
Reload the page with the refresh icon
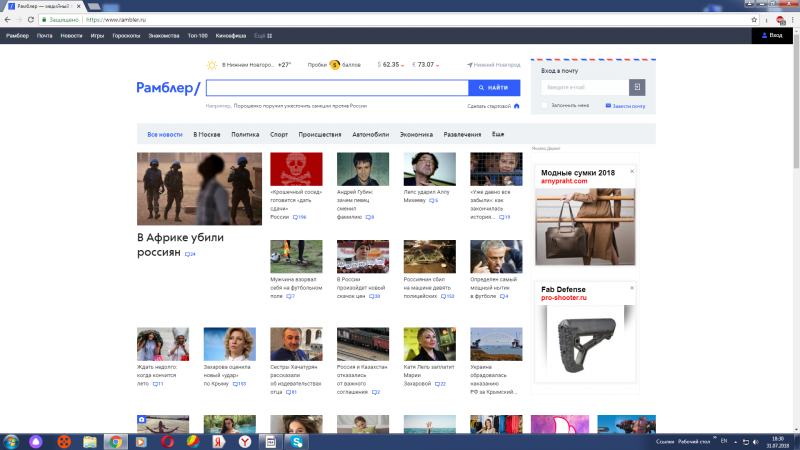tap(31, 20)
